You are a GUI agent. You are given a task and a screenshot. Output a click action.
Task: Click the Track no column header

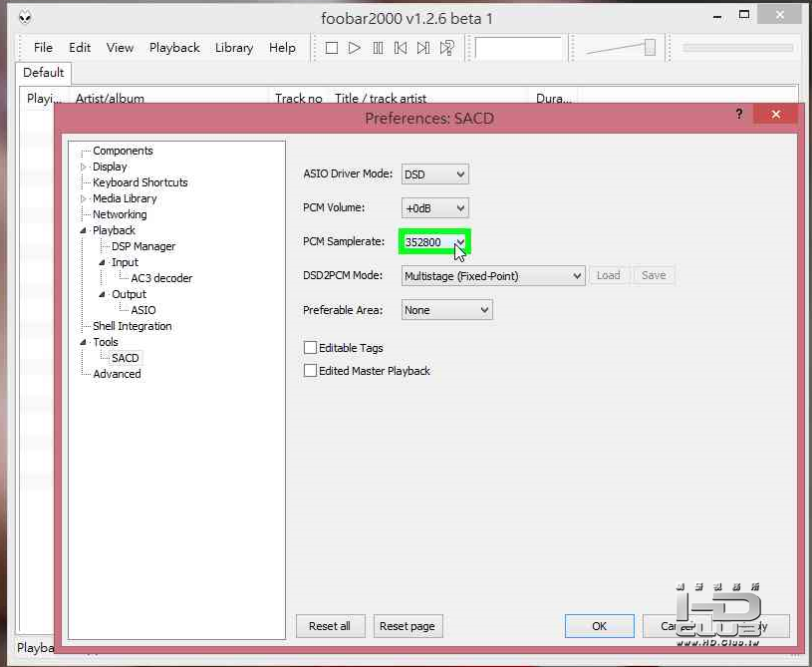tap(298, 97)
